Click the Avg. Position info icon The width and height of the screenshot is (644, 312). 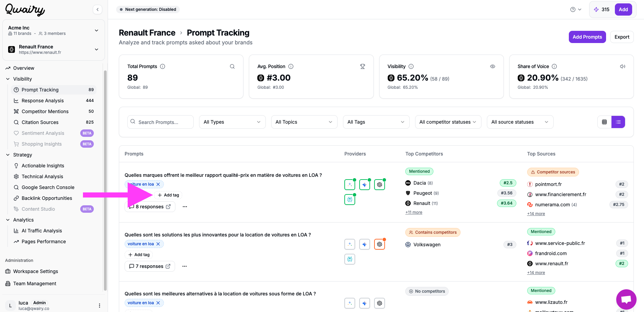(x=291, y=66)
